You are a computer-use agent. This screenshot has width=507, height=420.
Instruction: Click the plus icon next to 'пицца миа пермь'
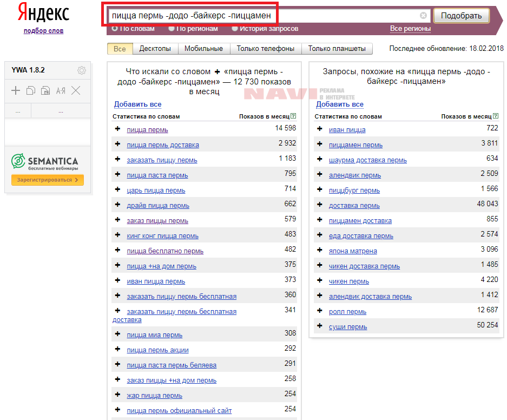(x=118, y=334)
